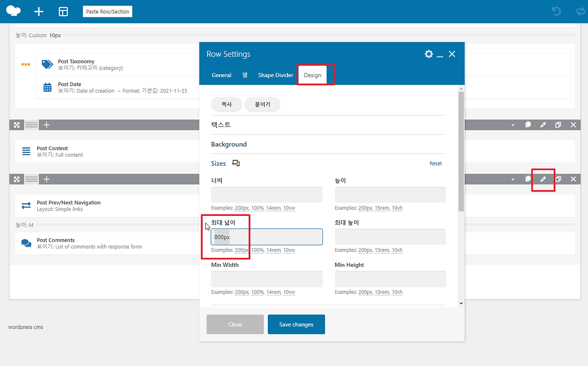
Task: Expand the Post Prev/Next Navigation row dropdown arrow
Action: 513,180
